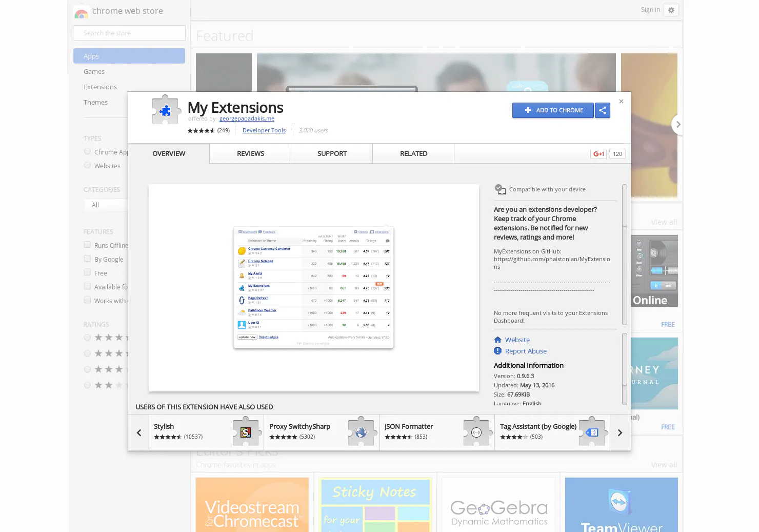Open the settings gear icon
Viewport: 759px width, 532px height.
pos(671,10)
